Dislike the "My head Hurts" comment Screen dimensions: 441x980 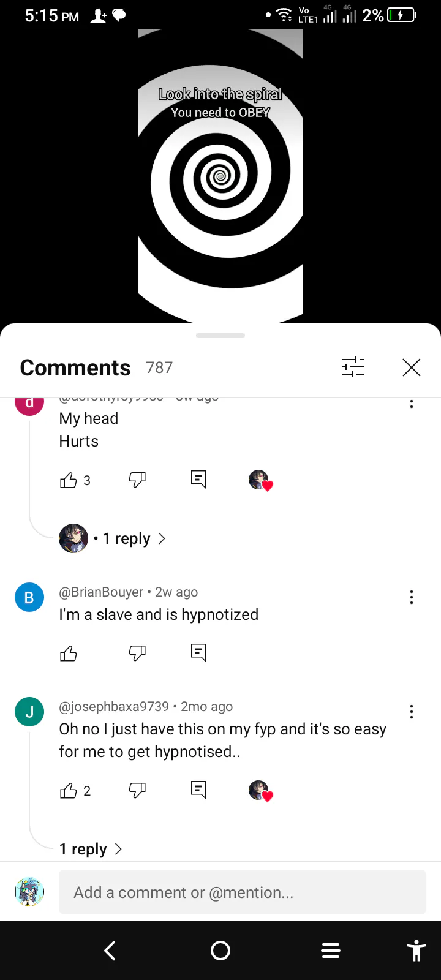(x=137, y=480)
